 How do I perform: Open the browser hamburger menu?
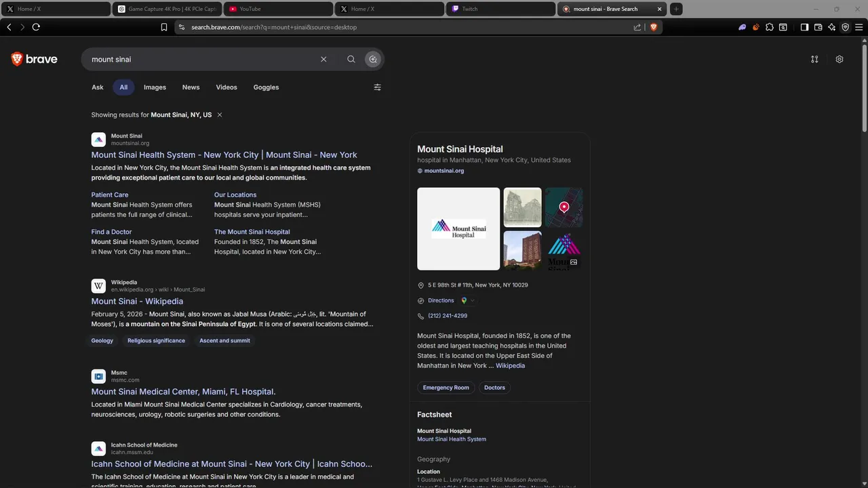coord(859,27)
